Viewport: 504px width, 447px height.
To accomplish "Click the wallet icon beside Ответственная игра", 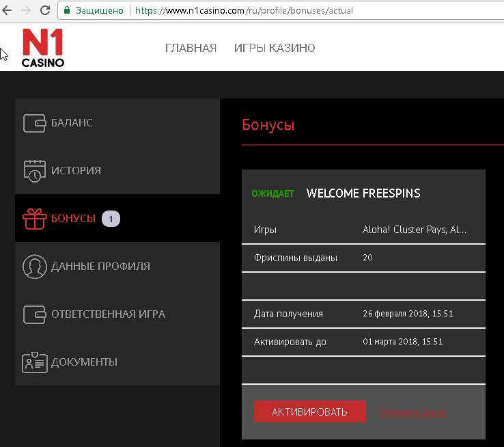I will coord(34,314).
